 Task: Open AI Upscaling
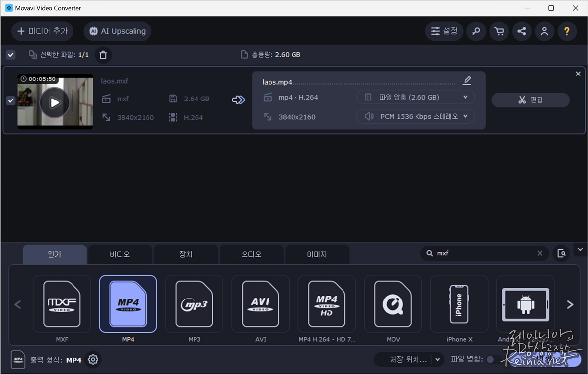tap(117, 31)
